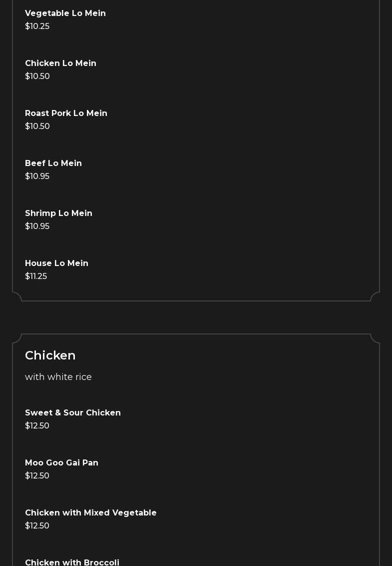Select the Chicken with Broccoli dish
This screenshot has height=566, width=392.
(72, 562)
